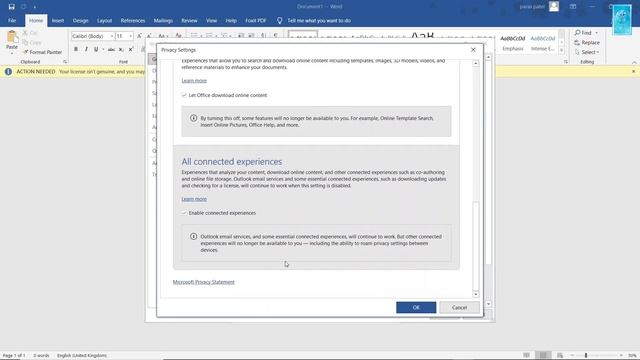Image resolution: width=640 pixels, height=360 pixels.
Task: Open the Styles pane dialog launcher
Action: click(x=566, y=62)
